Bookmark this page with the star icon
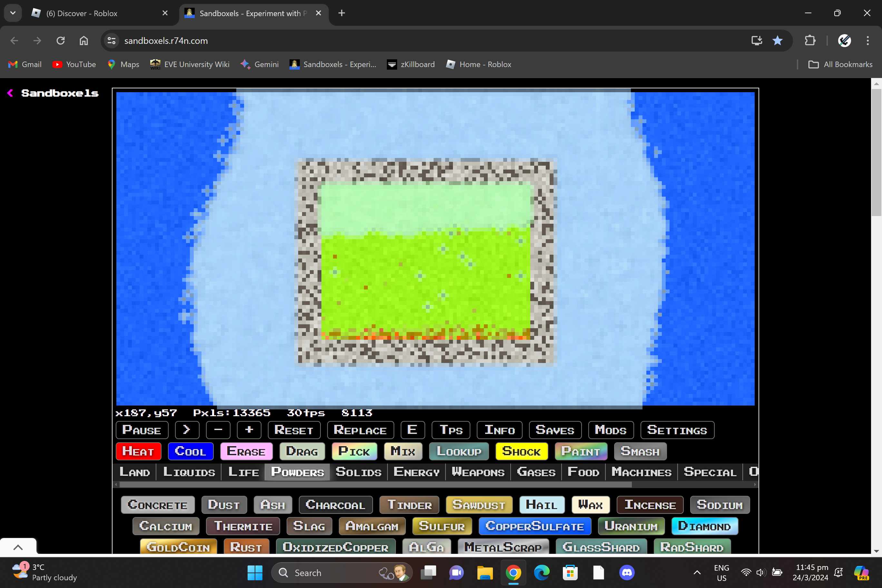 coord(777,41)
